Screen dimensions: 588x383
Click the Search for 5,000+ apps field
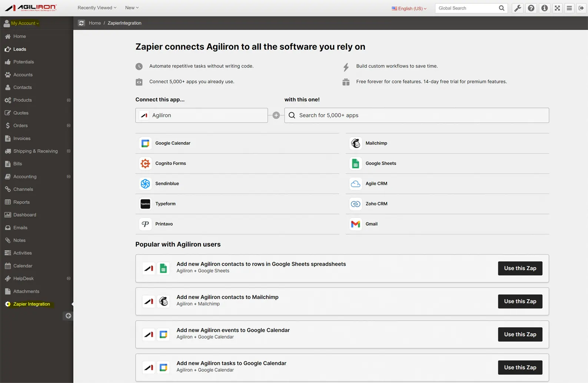pyautogui.click(x=416, y=115)
